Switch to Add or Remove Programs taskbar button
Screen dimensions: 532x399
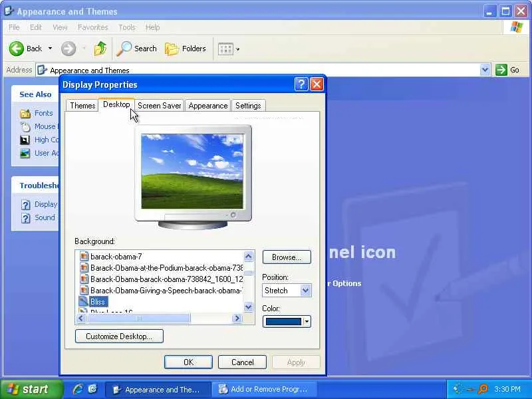click(265, 389)
